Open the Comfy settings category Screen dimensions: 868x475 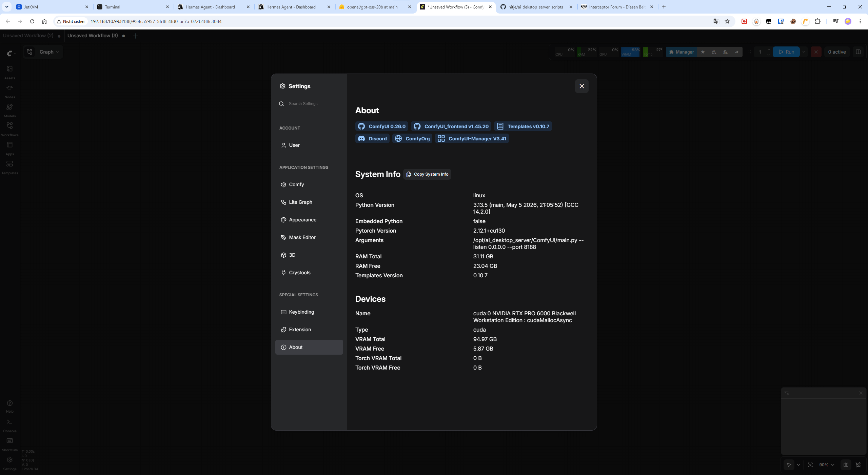click(x=309, y=184)
